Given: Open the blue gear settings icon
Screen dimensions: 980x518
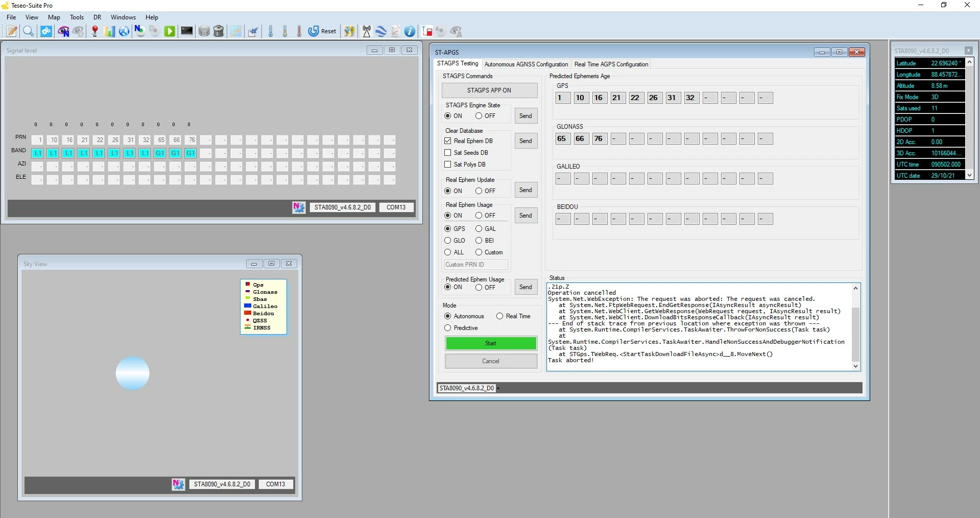Looking at the screenshot, I should coord(46,31).
